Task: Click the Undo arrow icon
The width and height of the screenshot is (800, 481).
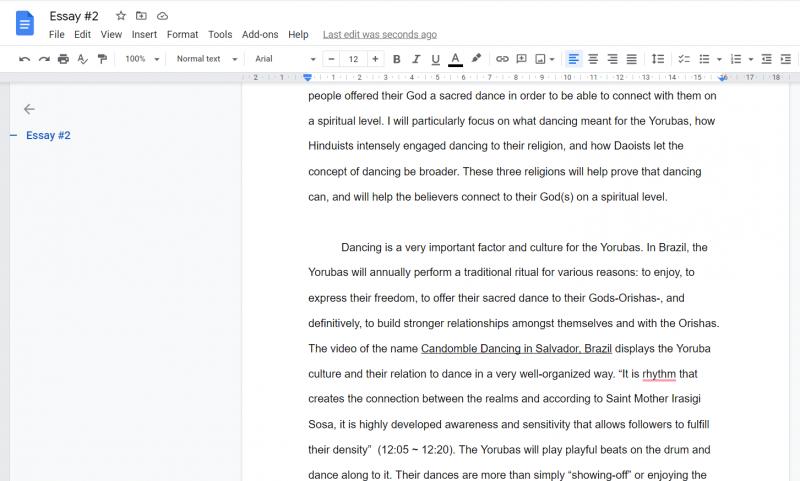Action: 24,59
